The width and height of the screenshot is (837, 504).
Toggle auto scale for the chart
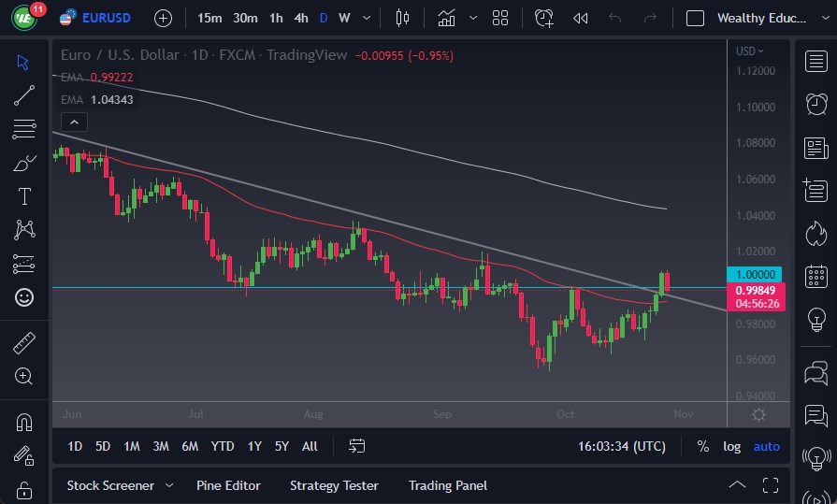(766, 447)
